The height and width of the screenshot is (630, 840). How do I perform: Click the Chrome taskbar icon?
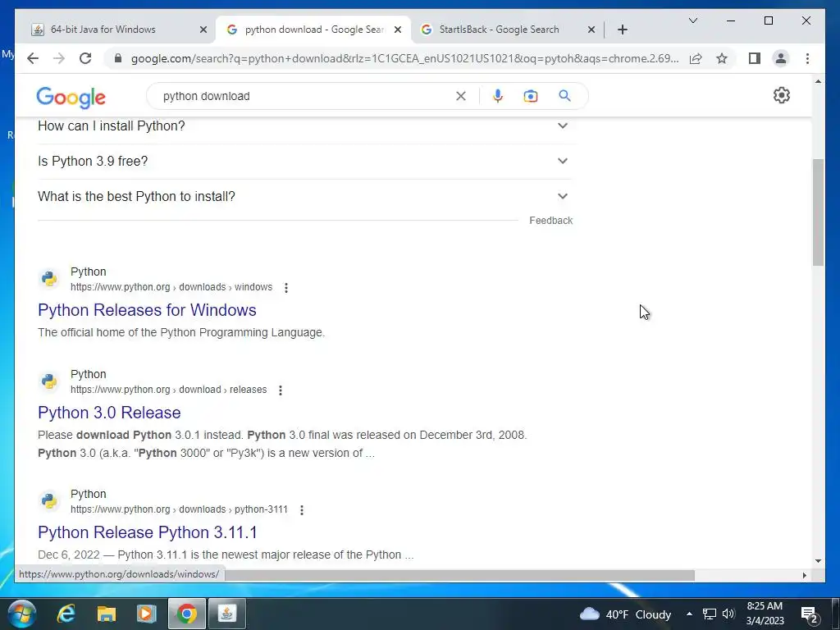coord(187,614)
